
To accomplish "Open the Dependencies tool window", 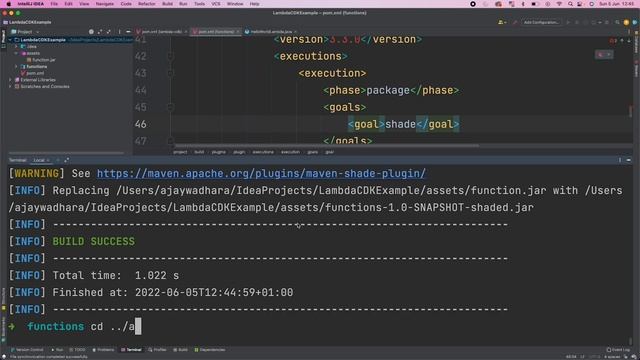I will click(x=210, y=350).
